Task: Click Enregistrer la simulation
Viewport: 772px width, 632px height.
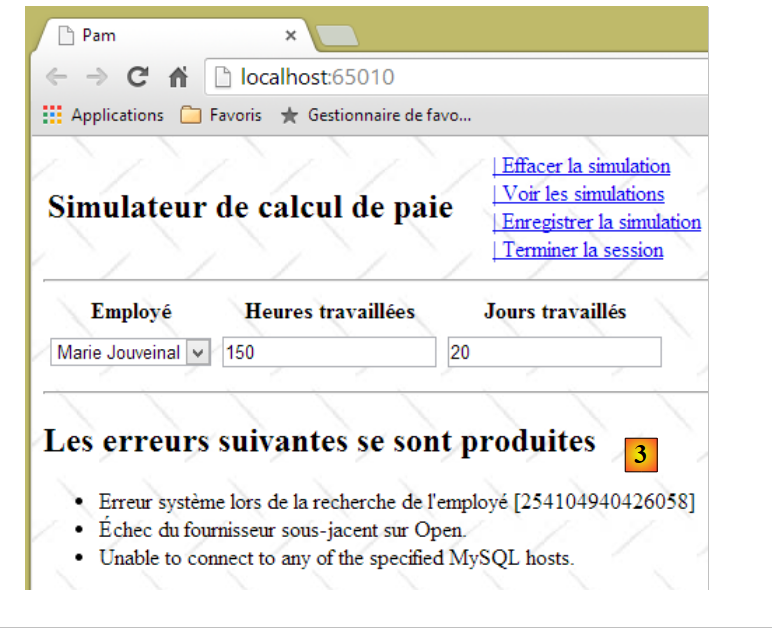Action: click(599, 222)
